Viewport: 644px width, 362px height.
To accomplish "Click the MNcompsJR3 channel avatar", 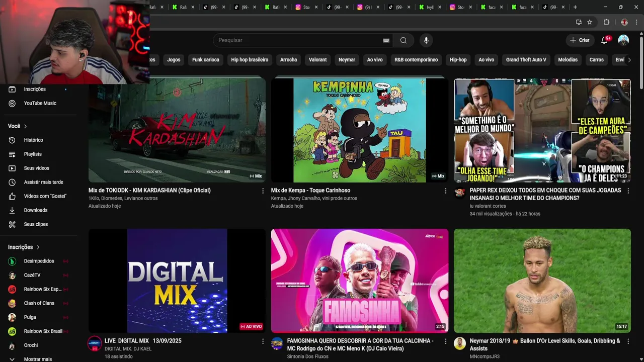I will [460, 343].
